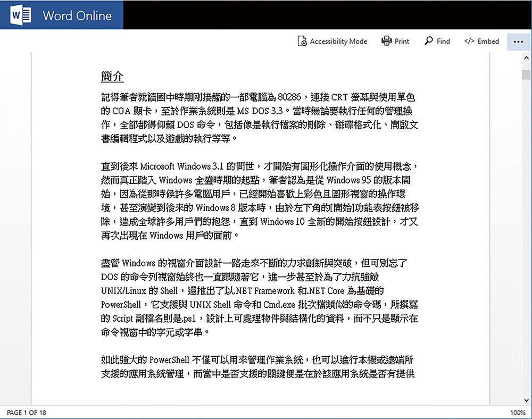Click the scrollbar down arrow
This screenshot has width=532, height=419.
point(526,400)
